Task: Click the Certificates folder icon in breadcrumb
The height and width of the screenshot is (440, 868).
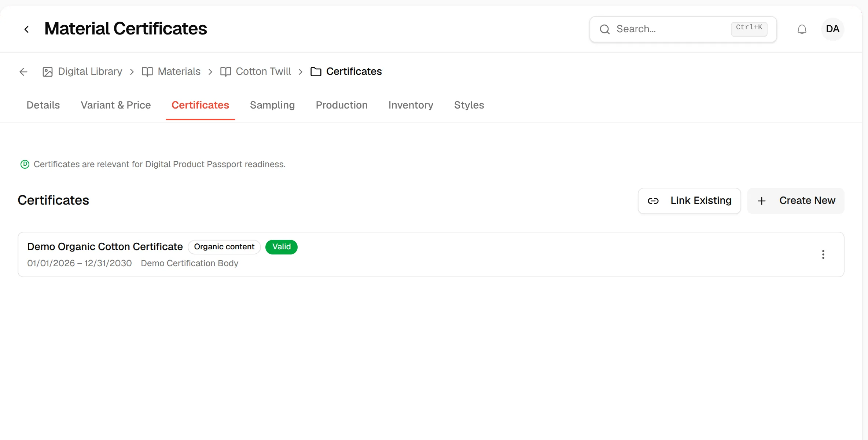Action: (x=316, y=72)
